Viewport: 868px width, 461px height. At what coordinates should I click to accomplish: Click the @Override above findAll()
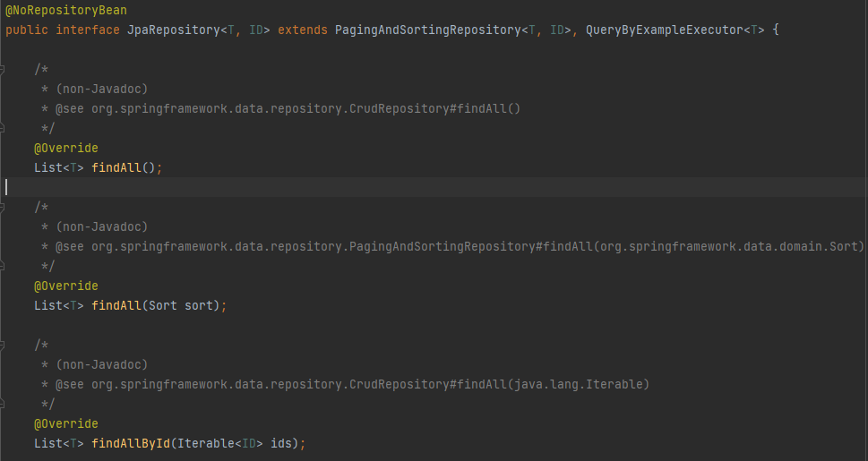pos(66,148)
